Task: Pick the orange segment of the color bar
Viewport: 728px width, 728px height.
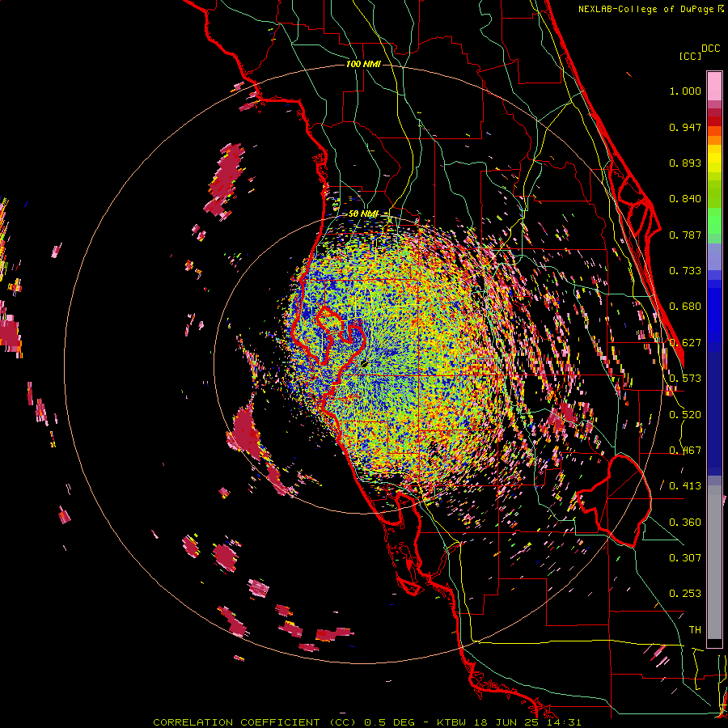Action: click(x=714, y=140)
